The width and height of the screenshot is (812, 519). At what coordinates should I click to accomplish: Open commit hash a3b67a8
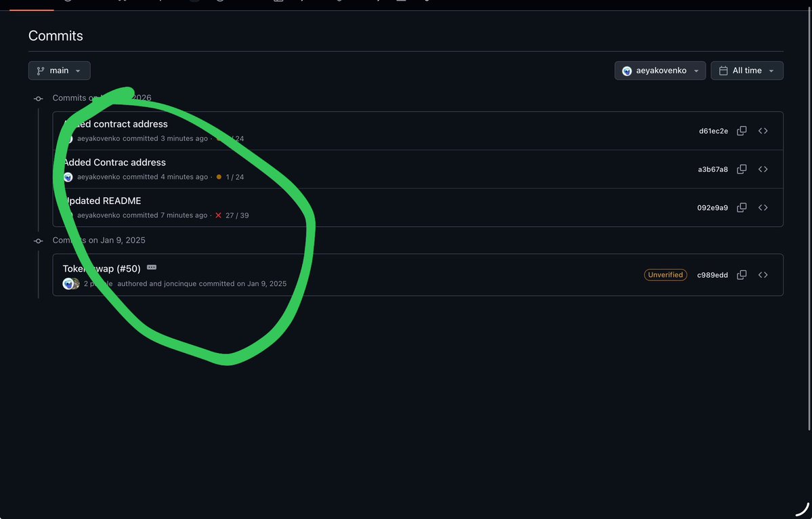712,169
